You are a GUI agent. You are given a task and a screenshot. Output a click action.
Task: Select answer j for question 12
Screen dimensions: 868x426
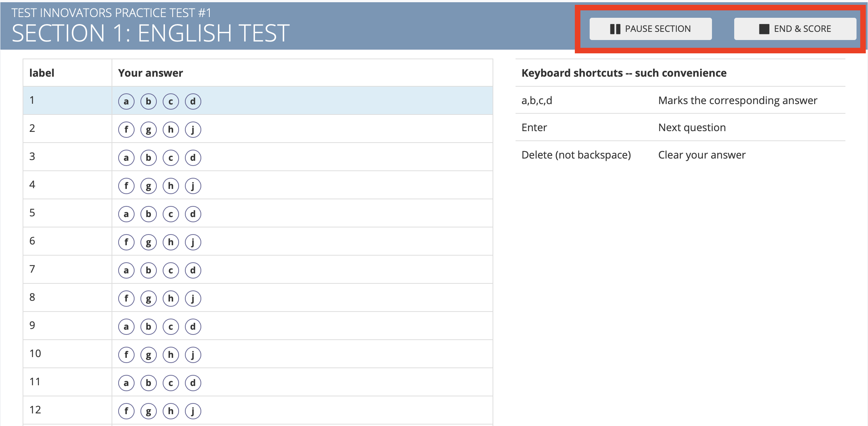click(193, 411)
